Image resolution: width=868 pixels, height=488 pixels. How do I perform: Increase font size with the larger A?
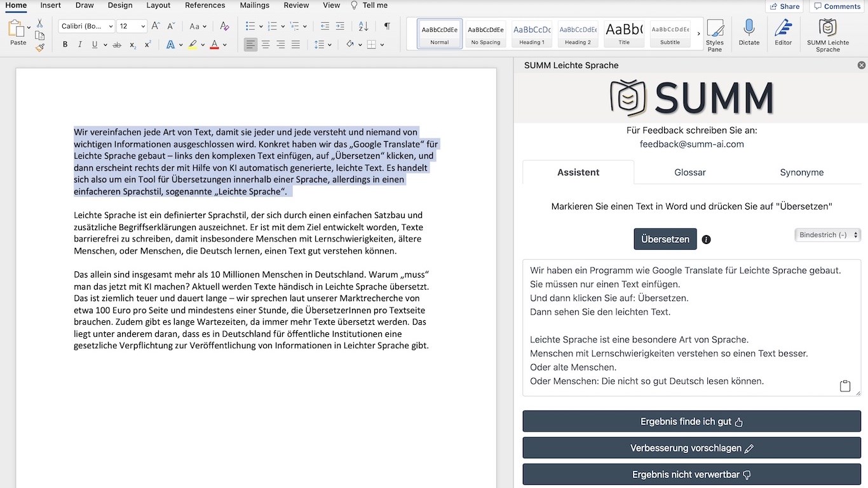pos(156,26)
